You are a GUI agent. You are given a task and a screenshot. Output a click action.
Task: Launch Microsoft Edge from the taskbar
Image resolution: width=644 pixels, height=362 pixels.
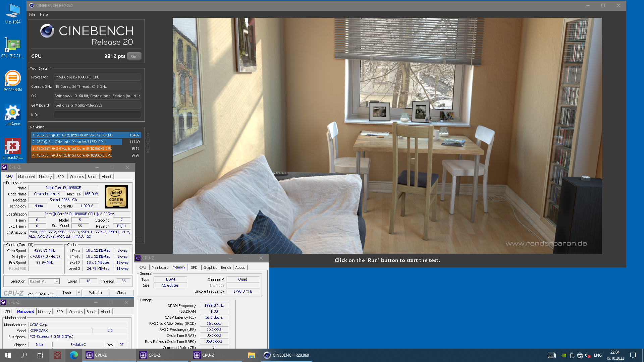click(74, 355)
